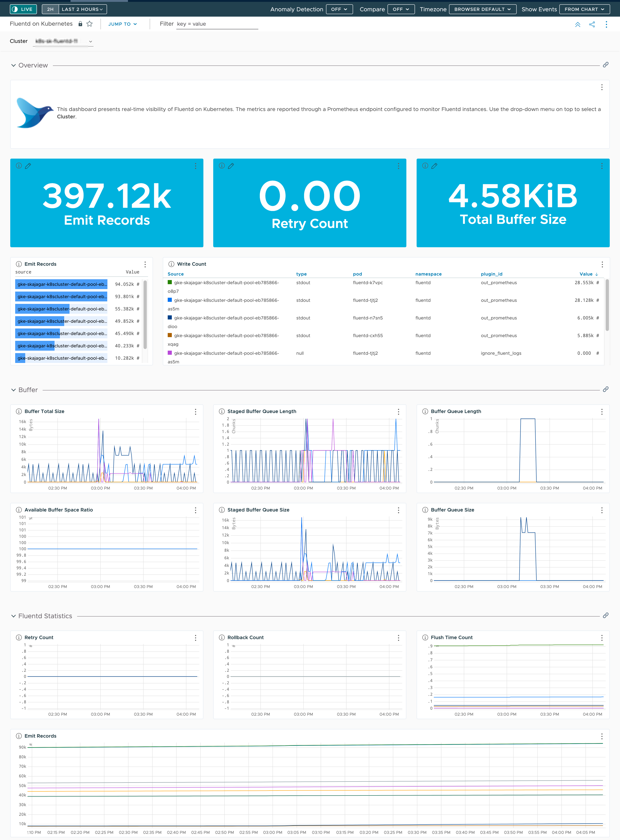Click the 2H time range button

coord(50,9)
